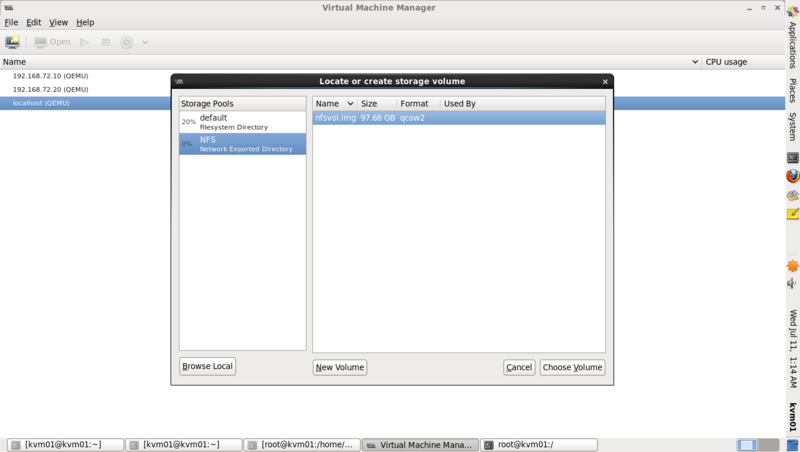Click the Shut Down power icon
Image resolution: width=800 pixels, height=452 pixels.
pos(127,42)
